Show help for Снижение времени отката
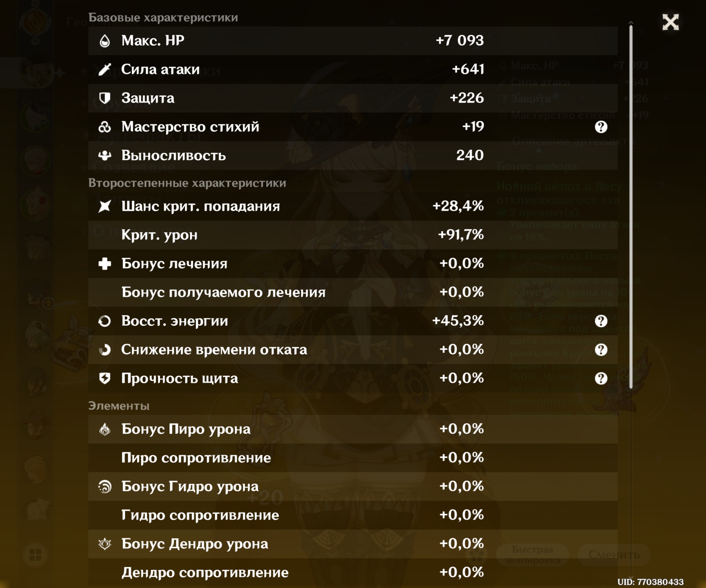Image resolution: width=706 pixels, height=588 pixels. click(x=601, y=349)
